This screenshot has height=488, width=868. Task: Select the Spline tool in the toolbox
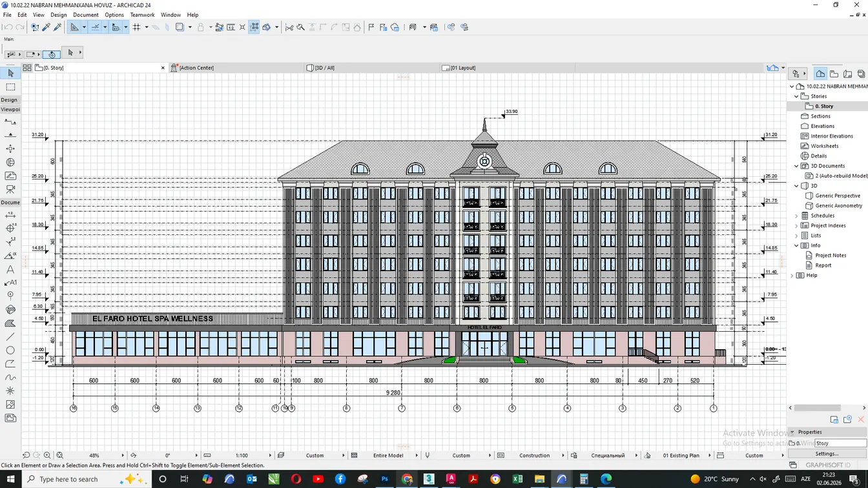(x=10, y=378)
